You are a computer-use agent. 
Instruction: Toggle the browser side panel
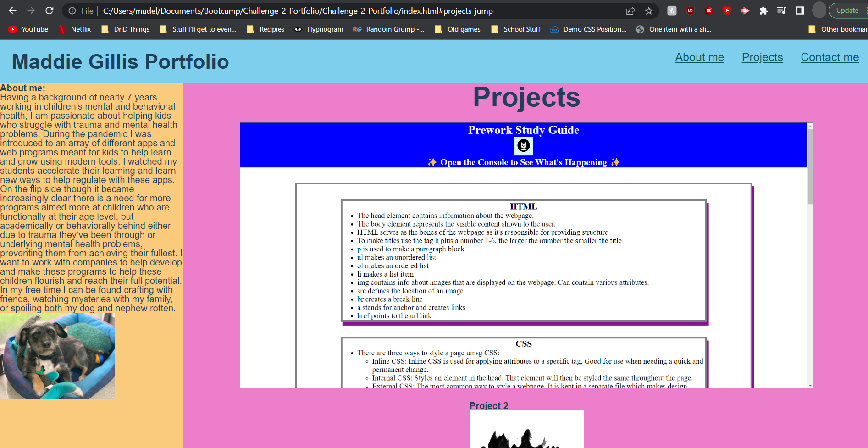pyautogui.click(x=800, y=11)
